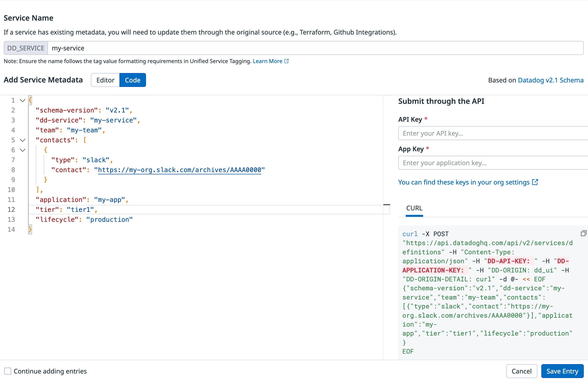Image resolution: width=588 pixels, height=381 pixels.
Task: Click the "application": "my-app" code line
Action: coord(82,200)
